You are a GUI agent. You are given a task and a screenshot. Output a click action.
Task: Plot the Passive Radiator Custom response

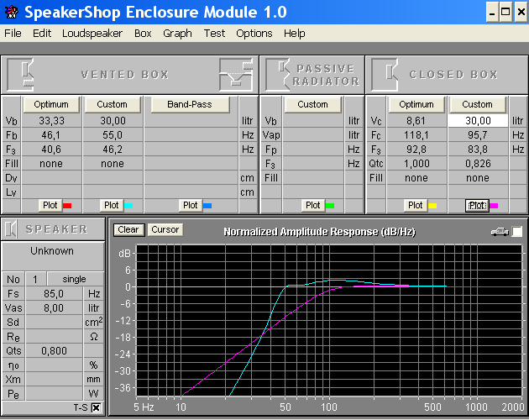click(312, 205)
